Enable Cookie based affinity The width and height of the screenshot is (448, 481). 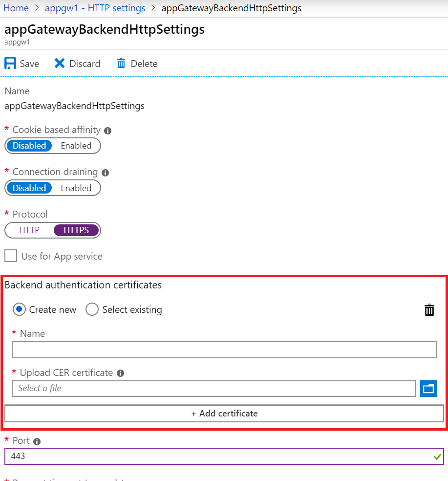76,145
